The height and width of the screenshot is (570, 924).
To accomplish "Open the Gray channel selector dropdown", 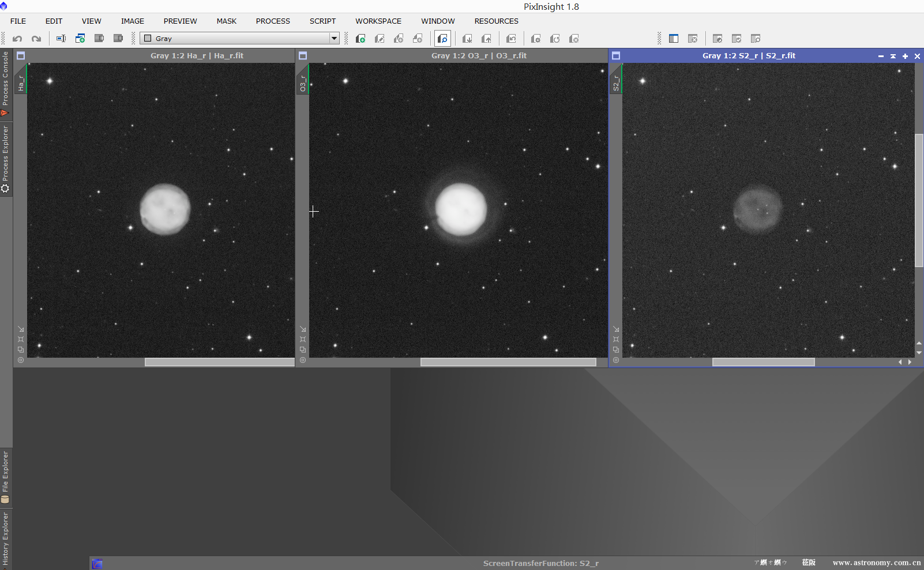I will tap(239, 39).
